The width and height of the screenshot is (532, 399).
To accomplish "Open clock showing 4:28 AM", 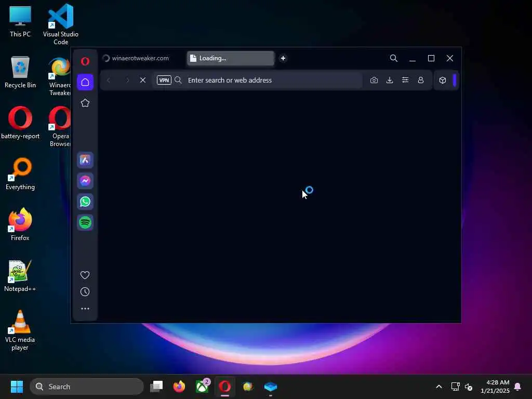I will point(495,387).
